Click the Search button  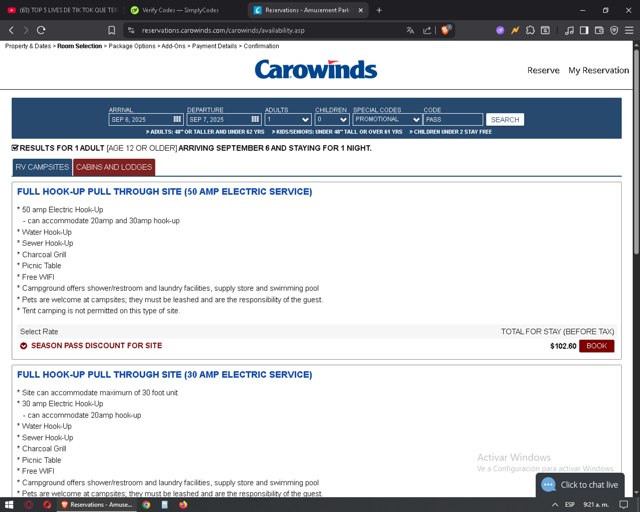click(505, 120)
